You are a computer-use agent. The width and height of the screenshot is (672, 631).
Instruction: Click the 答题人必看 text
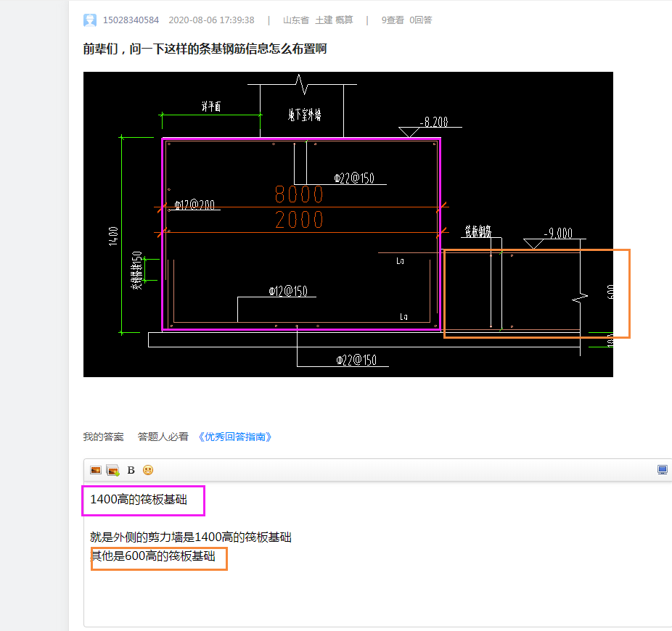coord(163,437)
